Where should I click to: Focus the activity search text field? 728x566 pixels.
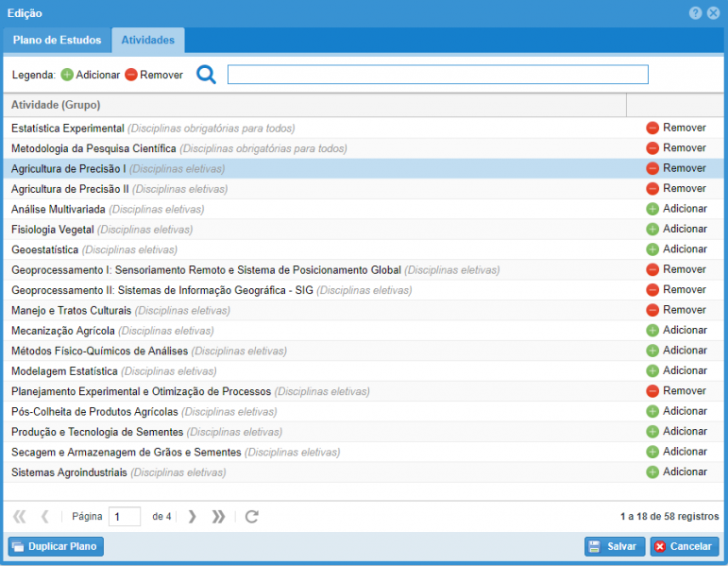437,75
